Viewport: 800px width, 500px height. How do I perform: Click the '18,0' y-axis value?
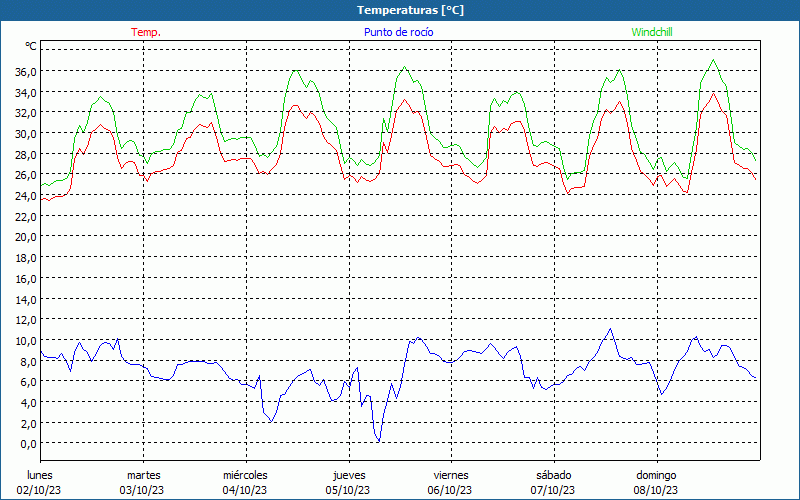coord(26,258)
